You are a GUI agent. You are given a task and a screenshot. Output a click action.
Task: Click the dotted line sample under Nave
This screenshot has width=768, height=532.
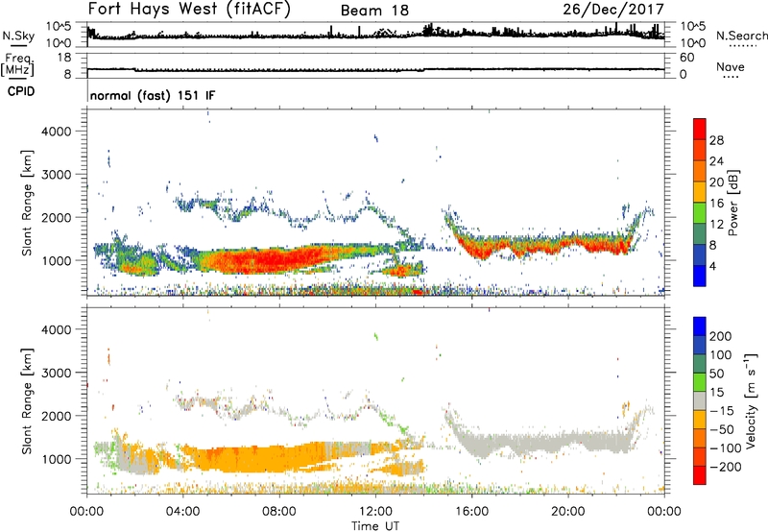point(731,77)
